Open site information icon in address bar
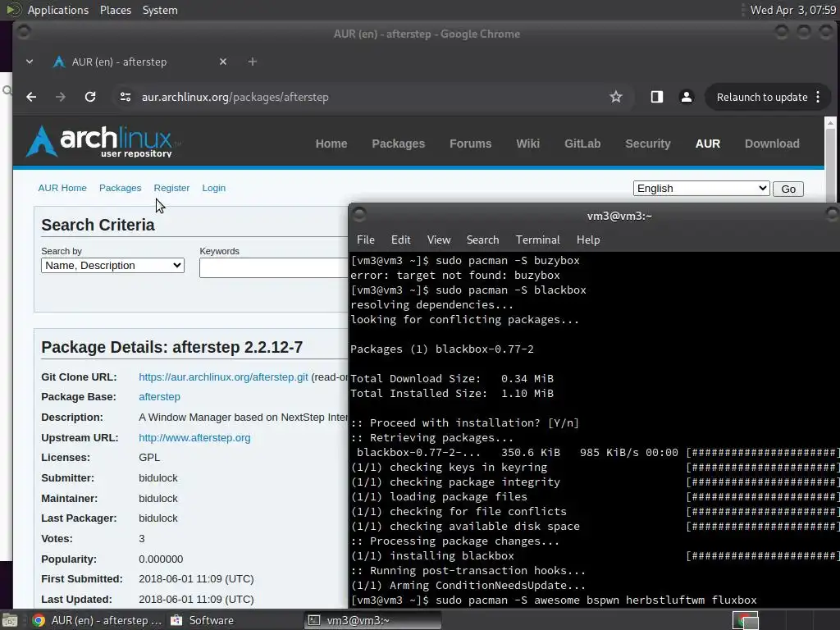840x630 pixels. coord(126,97)
